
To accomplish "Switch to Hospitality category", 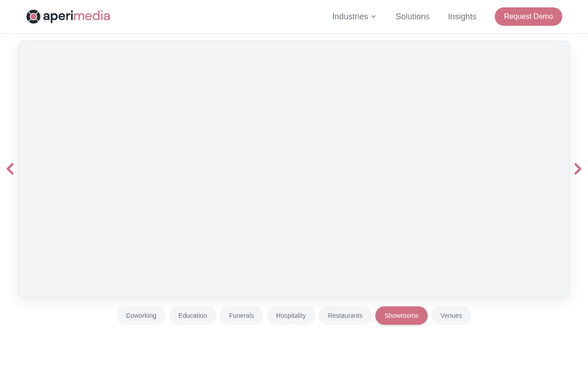I will click(291, 316).
